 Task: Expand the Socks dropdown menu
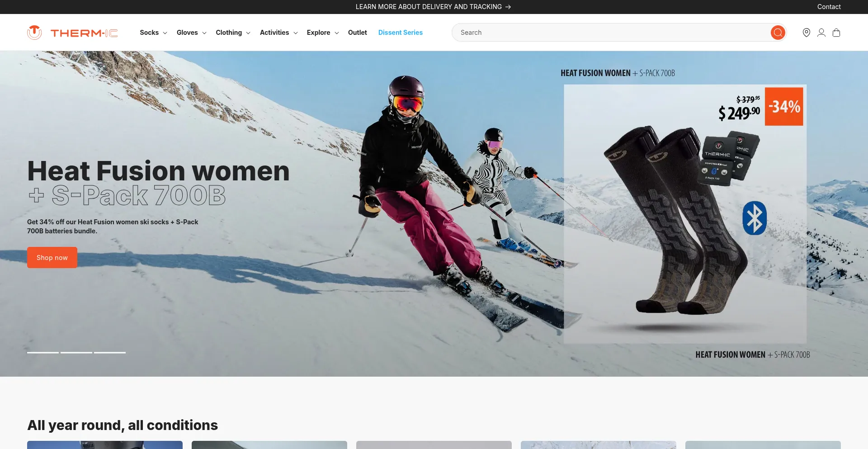click(153, 33)
